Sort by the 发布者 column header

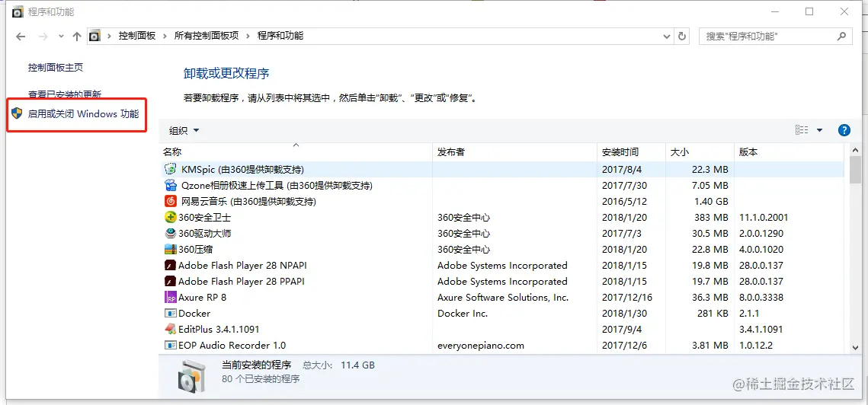point(515,151)
